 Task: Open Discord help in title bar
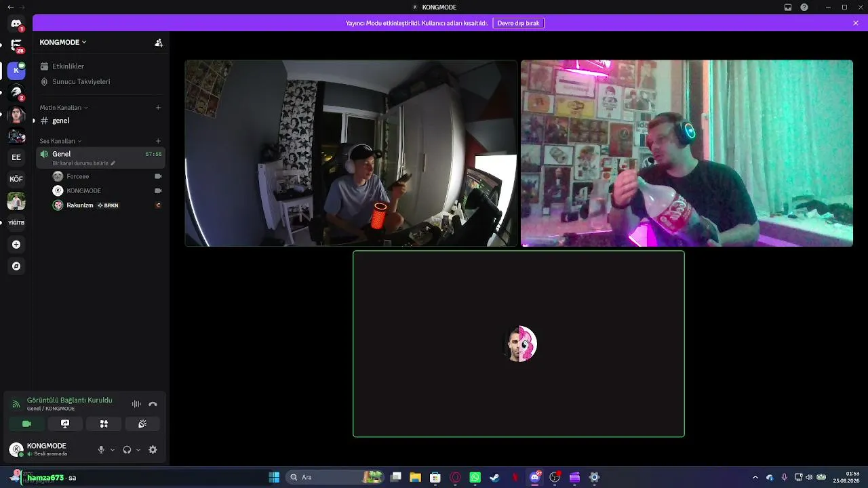tap(804, 7)
